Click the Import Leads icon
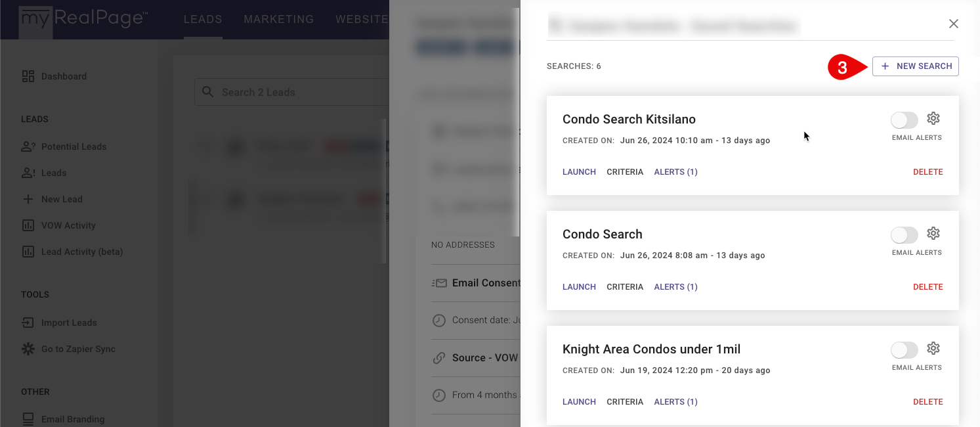The width and height of the screenshot is (980, 427). 28,323
